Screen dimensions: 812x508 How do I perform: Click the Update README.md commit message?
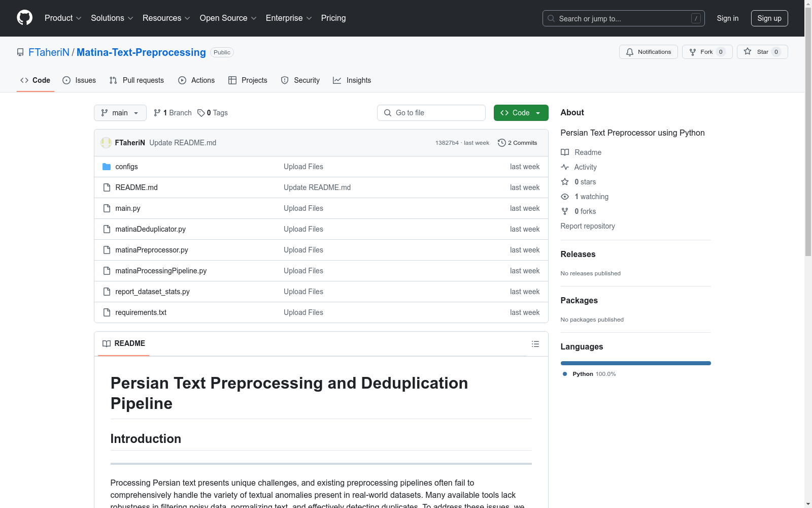[x=183, y=143]
